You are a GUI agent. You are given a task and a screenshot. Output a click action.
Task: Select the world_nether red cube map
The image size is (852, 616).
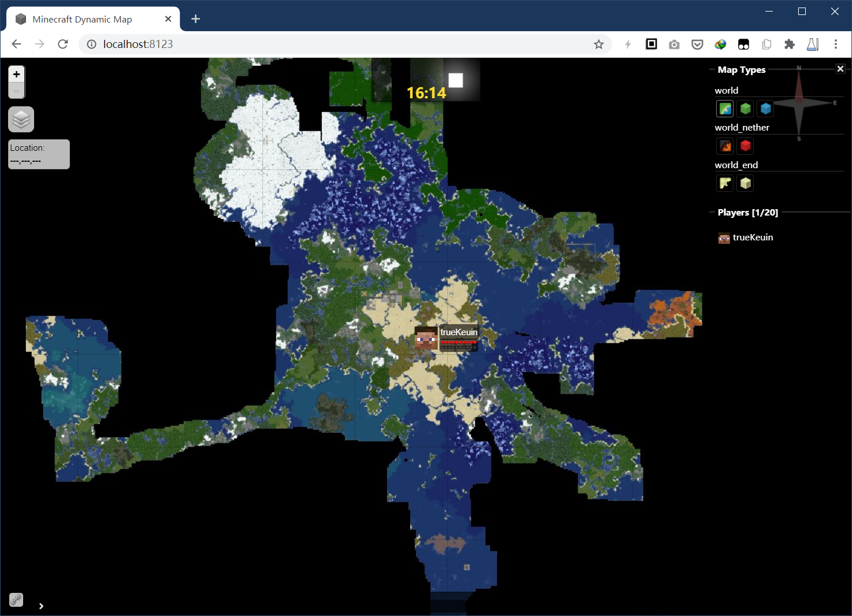[746, 146]
